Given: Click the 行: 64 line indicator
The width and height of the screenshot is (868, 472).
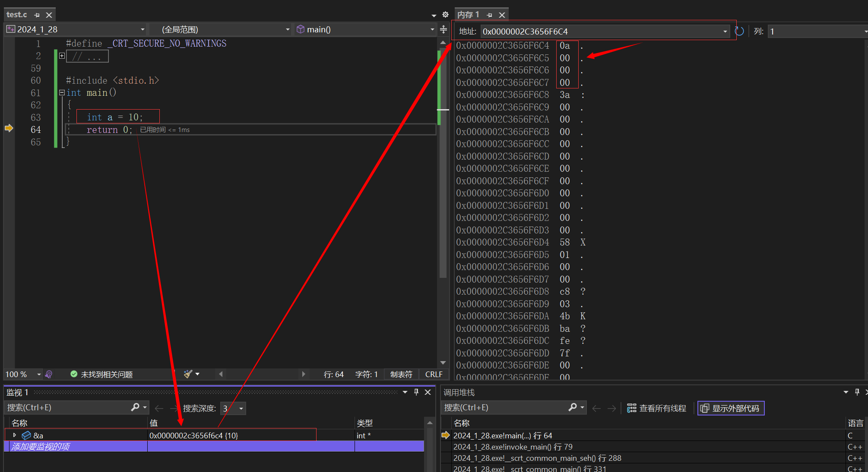Looking at the screenshot, I should coord(334,374).
